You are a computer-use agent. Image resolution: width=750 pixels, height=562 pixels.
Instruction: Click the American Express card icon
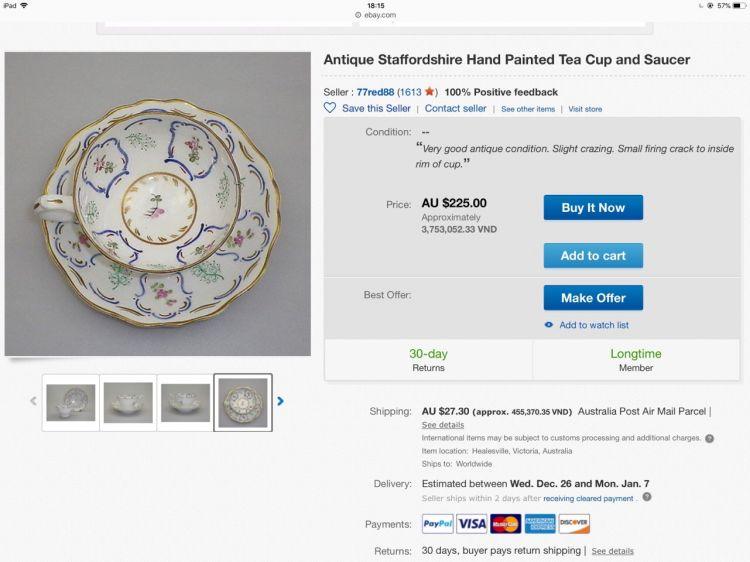540,524
